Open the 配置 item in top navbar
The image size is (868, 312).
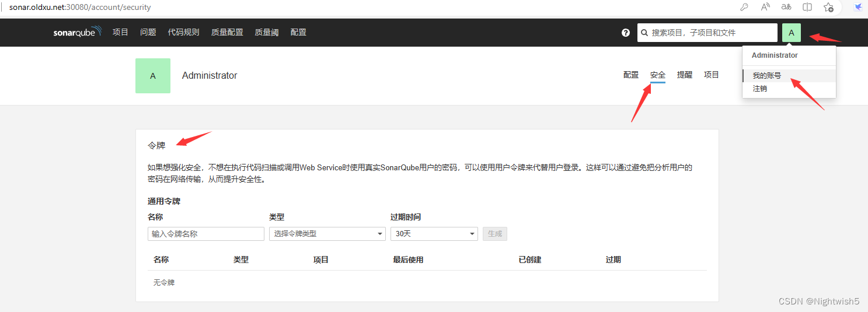click(x=298, y=32)
